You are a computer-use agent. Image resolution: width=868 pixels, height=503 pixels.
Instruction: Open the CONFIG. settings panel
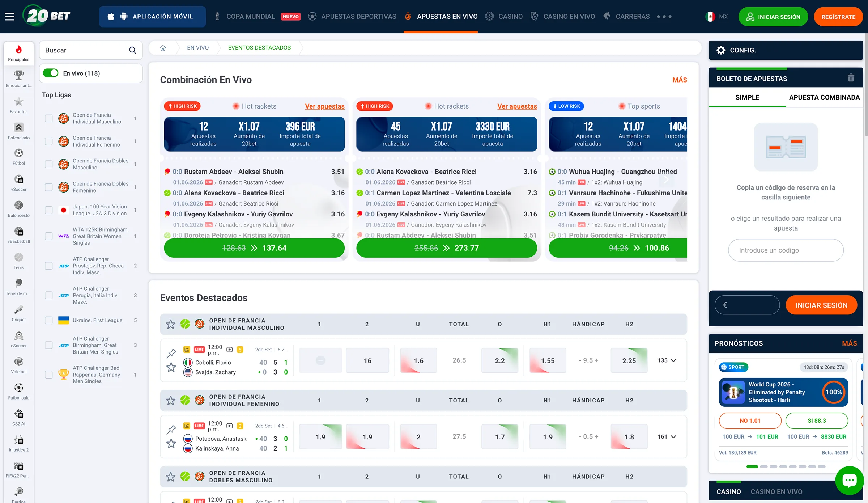pos(786,50)
